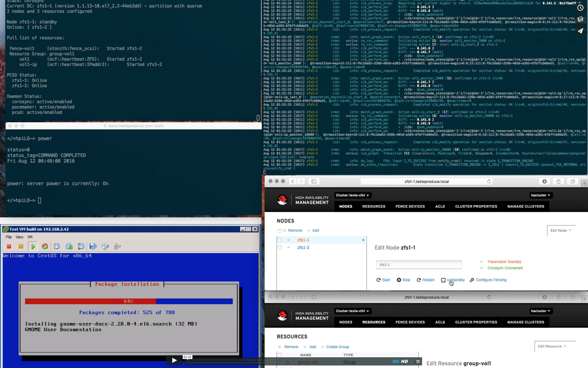Reload page in upper Safari address bar
Viewport: 588px width, 368px height.
point(489,181)
